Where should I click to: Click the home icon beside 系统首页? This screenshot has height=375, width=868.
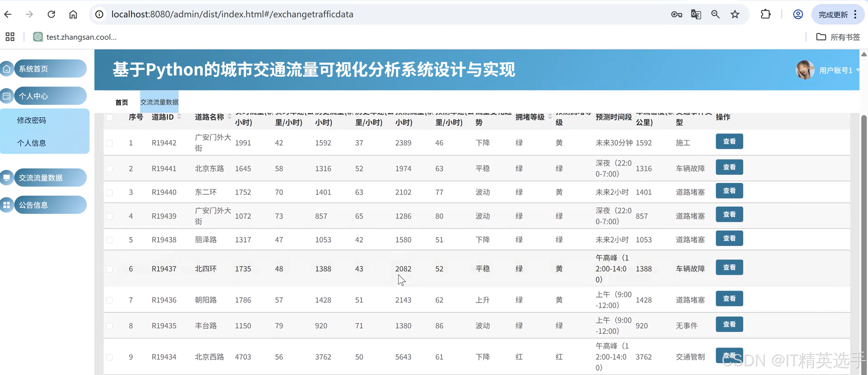tap(7, 69)
